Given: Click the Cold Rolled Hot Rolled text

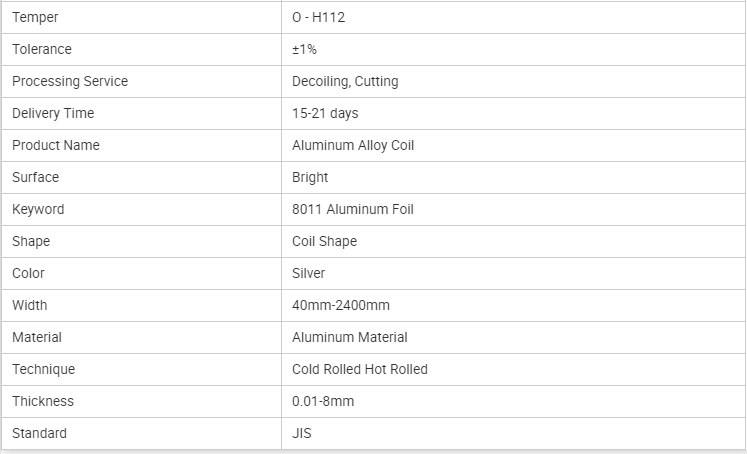Looking at the screenshot, I should [359, 369].
